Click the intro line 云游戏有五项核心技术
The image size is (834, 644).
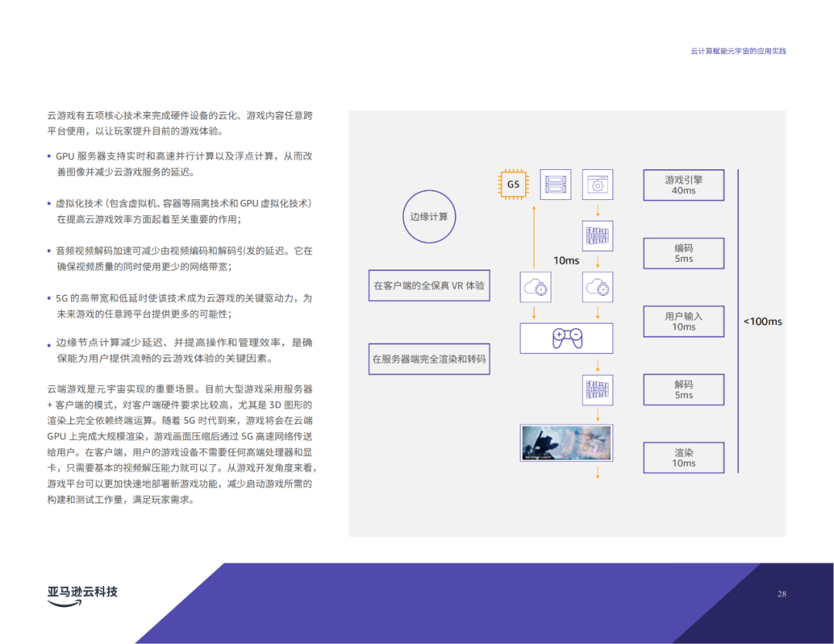coord(180,124)
